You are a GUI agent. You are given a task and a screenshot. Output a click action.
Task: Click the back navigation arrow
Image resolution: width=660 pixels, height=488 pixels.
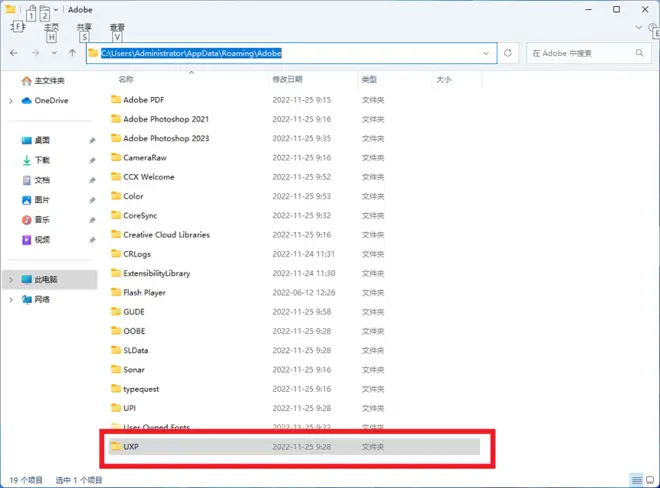coord(13,53)
